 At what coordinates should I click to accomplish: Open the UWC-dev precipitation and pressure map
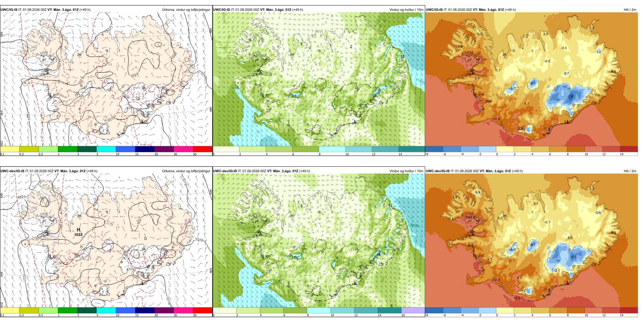(106, 241)
